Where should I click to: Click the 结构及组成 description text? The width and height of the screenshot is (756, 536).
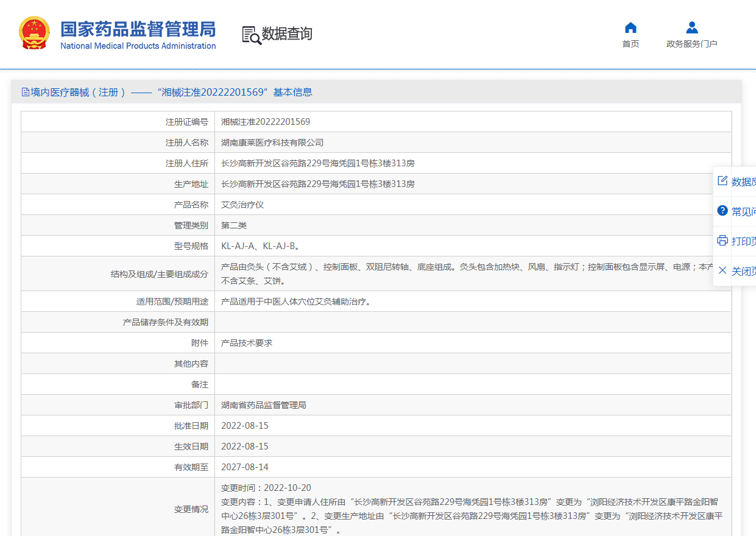[x=467, y=273]
